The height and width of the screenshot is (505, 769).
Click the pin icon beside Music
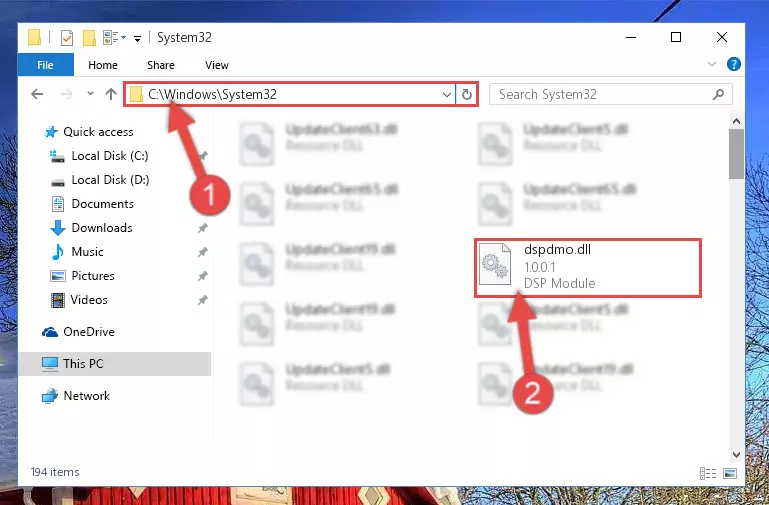click(x=203, y=252)
